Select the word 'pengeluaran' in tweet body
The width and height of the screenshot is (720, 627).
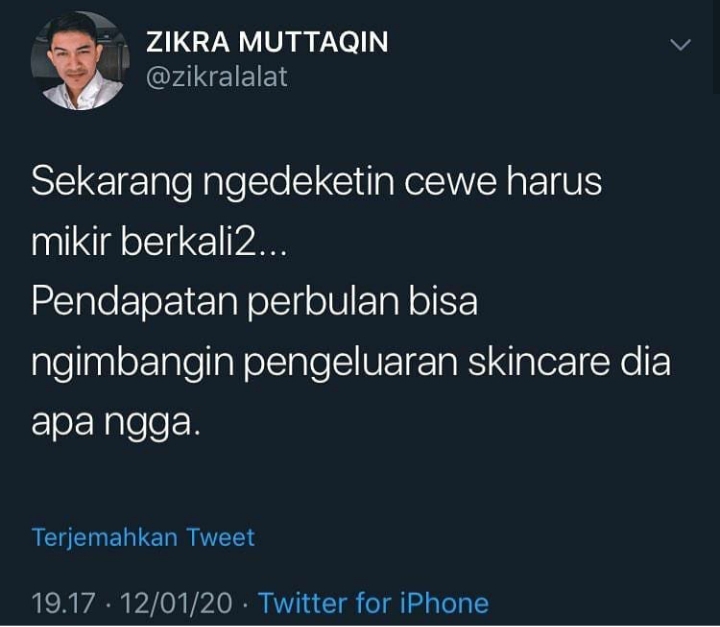[x=350, y=364]
